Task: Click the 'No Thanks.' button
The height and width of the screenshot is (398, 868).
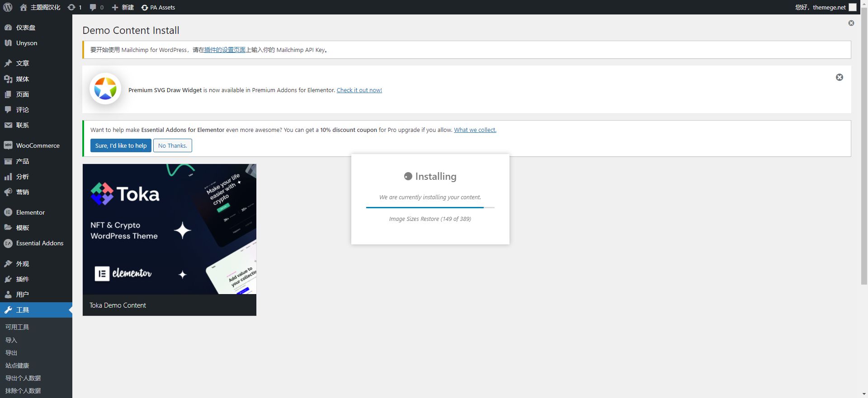Action: [x=173, y=145]
